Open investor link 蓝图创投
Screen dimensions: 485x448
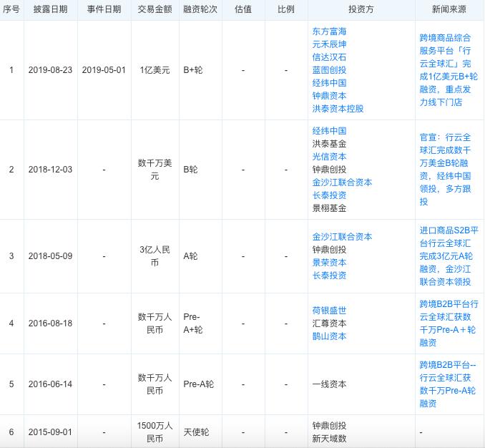tap(329, 70)
